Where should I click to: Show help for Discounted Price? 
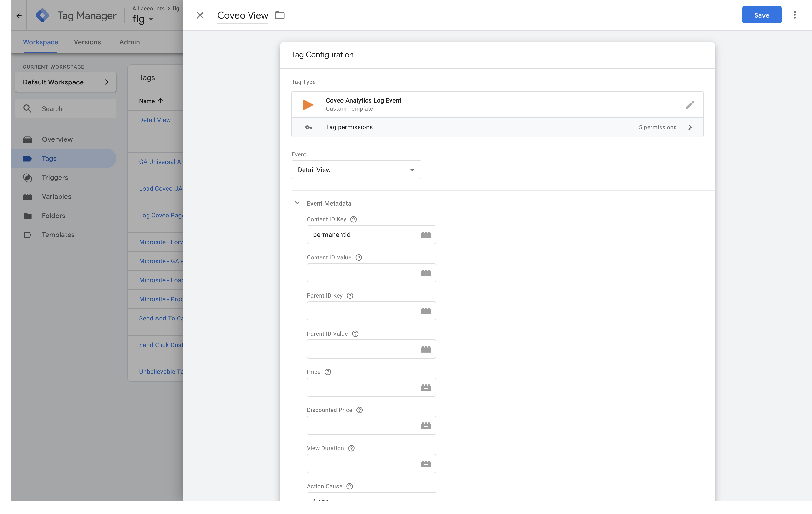click(360, 410)
